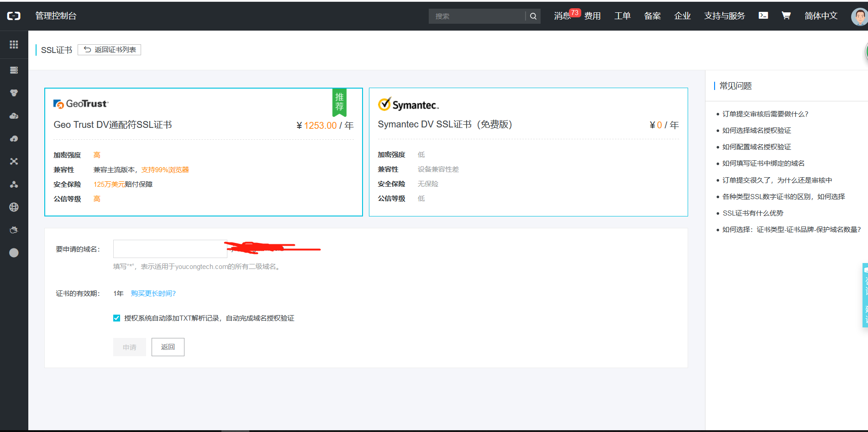Click the cloud lightning bolt icon in sidebar
Image resolution: width=868 pixels, height=432 pixels.
[14, 138]
